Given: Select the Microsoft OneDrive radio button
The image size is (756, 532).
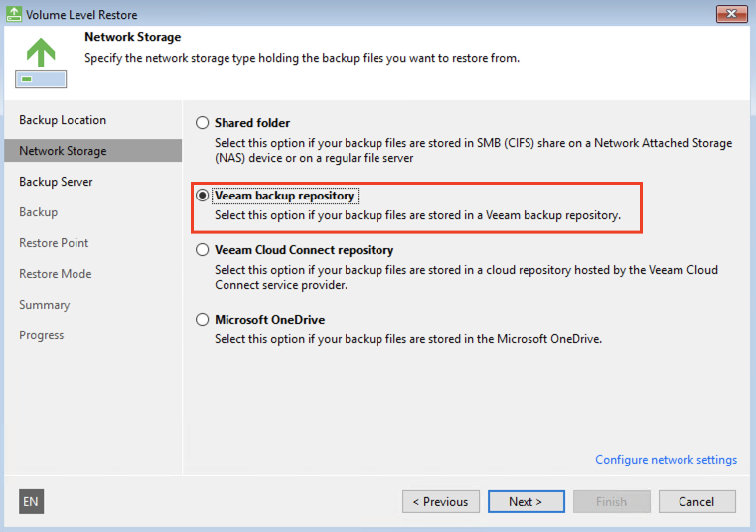Looking at the screenshot, I should coord(203,320).
